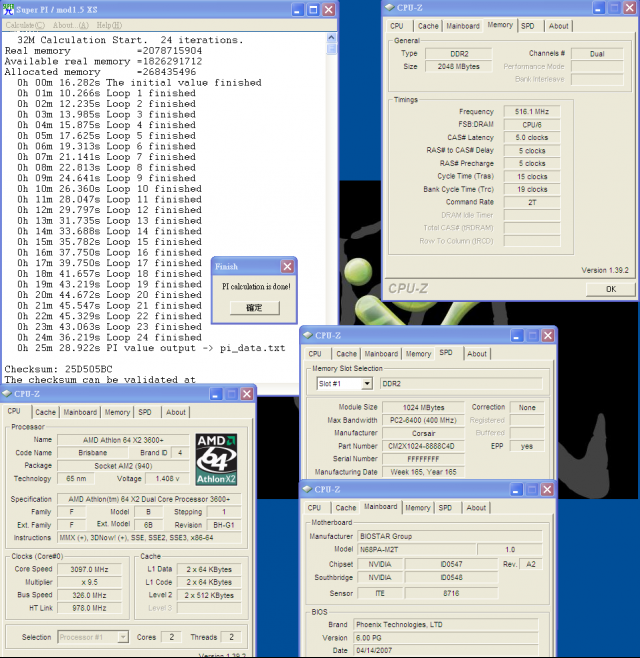Image resolution: width=640 pixels, height=658 pixels.
Task: Select Memory tab in Memory window
Action: 500,25
